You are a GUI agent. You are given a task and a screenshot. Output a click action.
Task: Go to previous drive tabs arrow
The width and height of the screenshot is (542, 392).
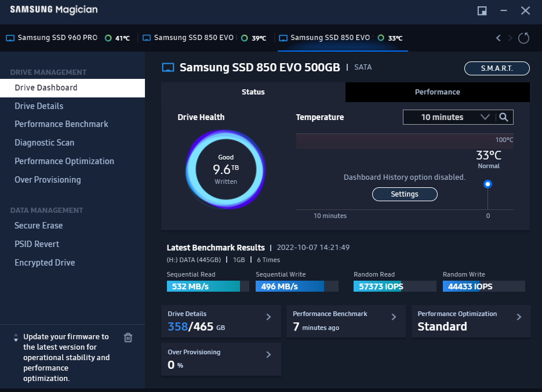498,38
